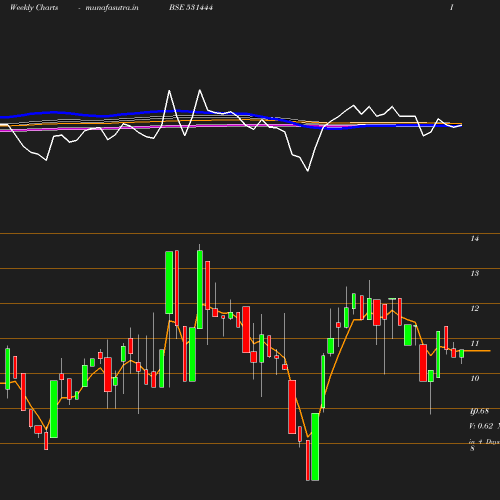Click the lowest green candle at chart bottom
This screenshot has height=500, width=500.
pyautogui.click(x=315, y=447)
